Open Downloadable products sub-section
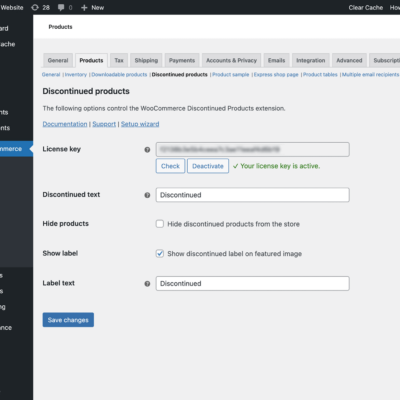 point(119,75)
